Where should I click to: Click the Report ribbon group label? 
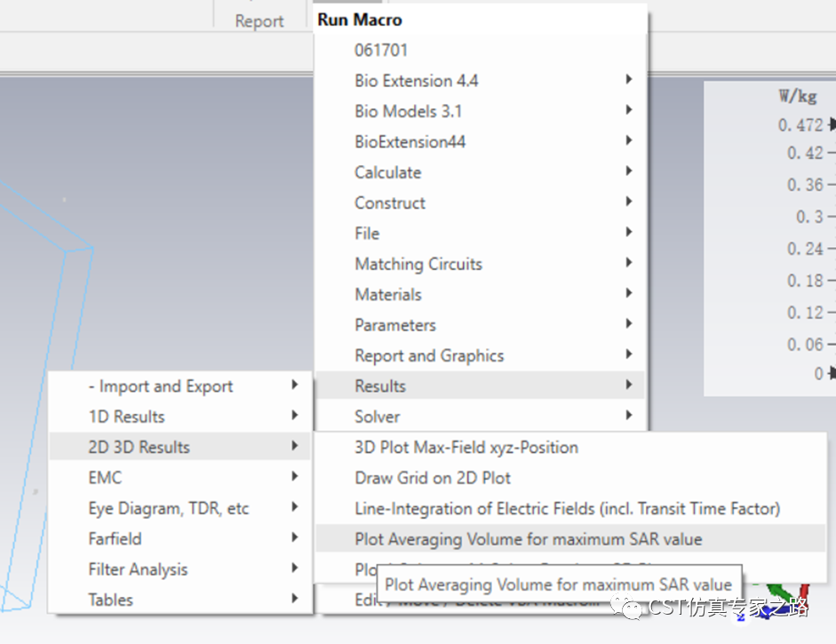pyautogui.click(x=259, y=21)
